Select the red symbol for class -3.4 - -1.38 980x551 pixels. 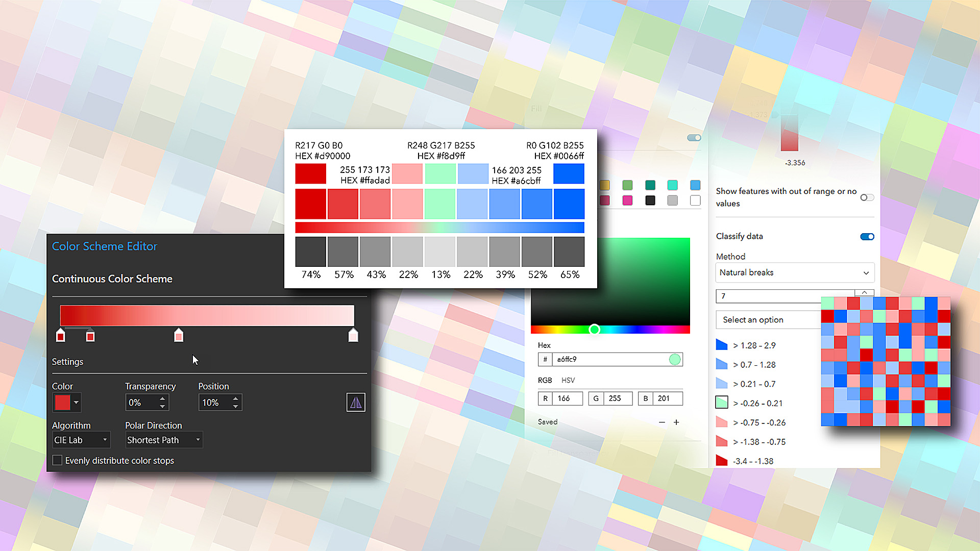[721, 460]
